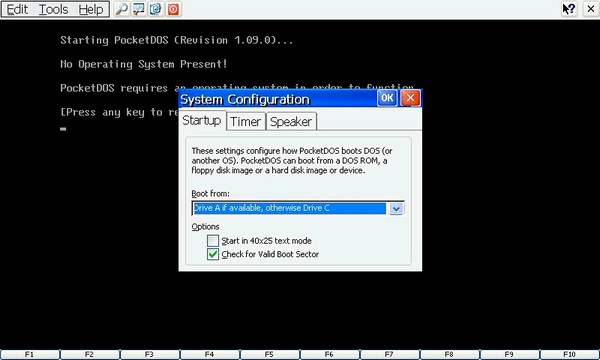Image resolution: width=600 pixels, height=360 pixels.
Task: Click the red power reset icon
Action: (x=173, y=9)
